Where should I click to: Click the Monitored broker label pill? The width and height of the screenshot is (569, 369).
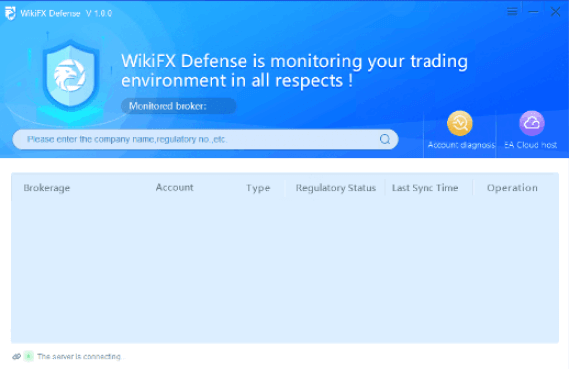pos(179,106)
